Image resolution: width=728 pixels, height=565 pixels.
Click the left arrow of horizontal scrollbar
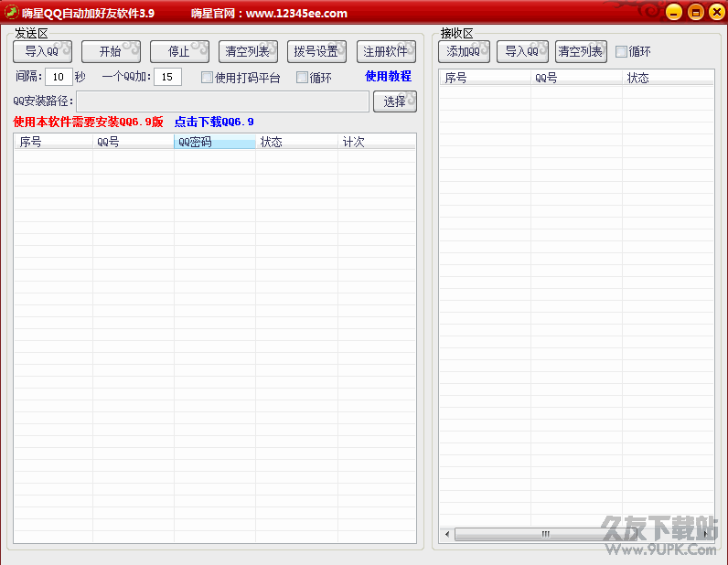point(447,534)
